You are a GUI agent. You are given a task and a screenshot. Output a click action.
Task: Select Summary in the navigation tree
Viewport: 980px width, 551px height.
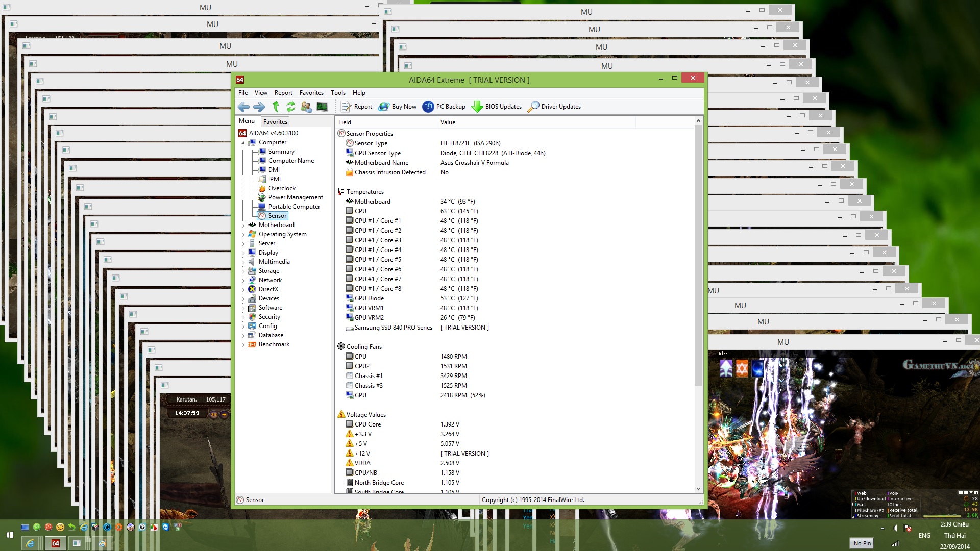[x=281, y=152]
